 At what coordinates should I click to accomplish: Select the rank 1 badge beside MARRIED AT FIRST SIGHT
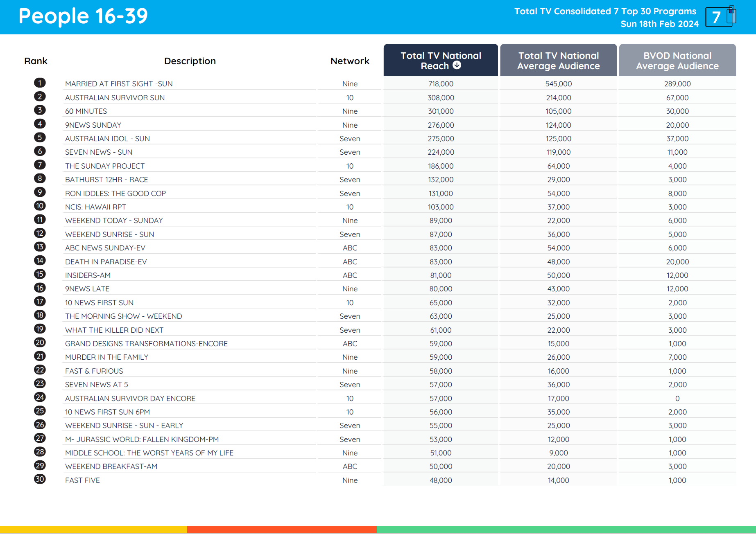[x=40, y=83]
